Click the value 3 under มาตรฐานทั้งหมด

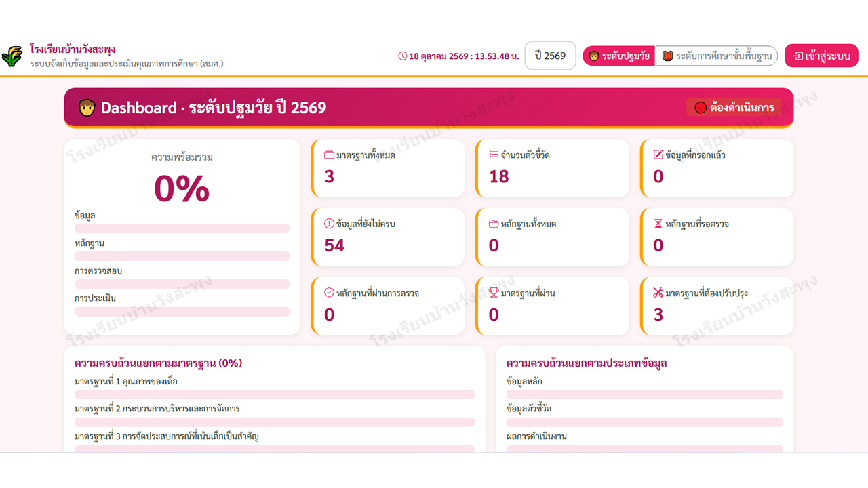coord(330,176)
